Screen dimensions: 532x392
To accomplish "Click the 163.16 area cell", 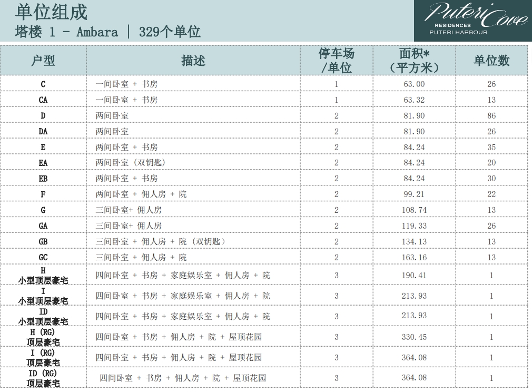I will pyautogui.click(x=414, y=257).
